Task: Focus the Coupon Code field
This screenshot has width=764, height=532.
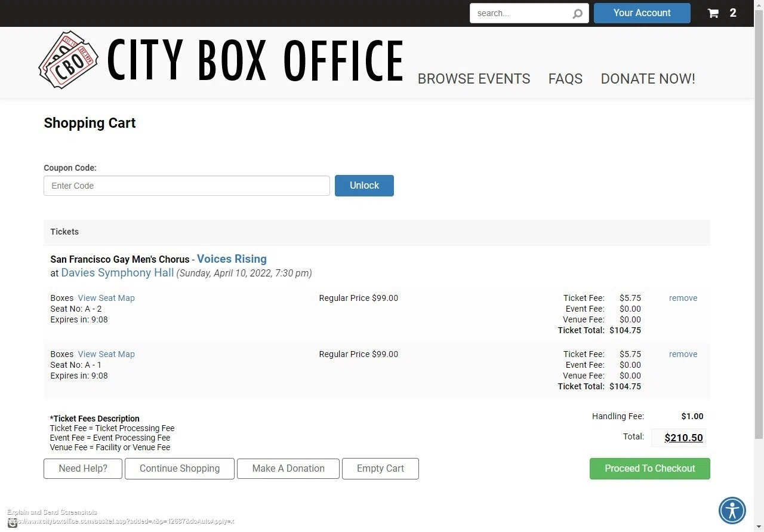Action: pyautogui.click(x=187, y=186)
